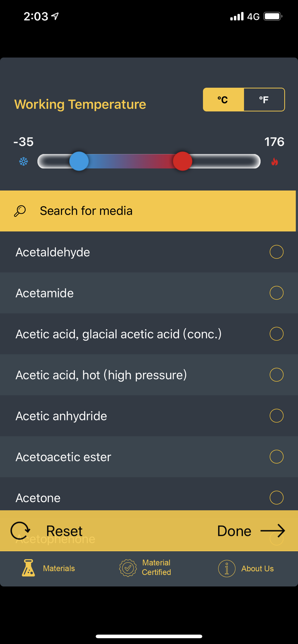The height and width of the screenshot is (644, 298).
Task: Select the °C temperature unit
Action: [223, 99]
